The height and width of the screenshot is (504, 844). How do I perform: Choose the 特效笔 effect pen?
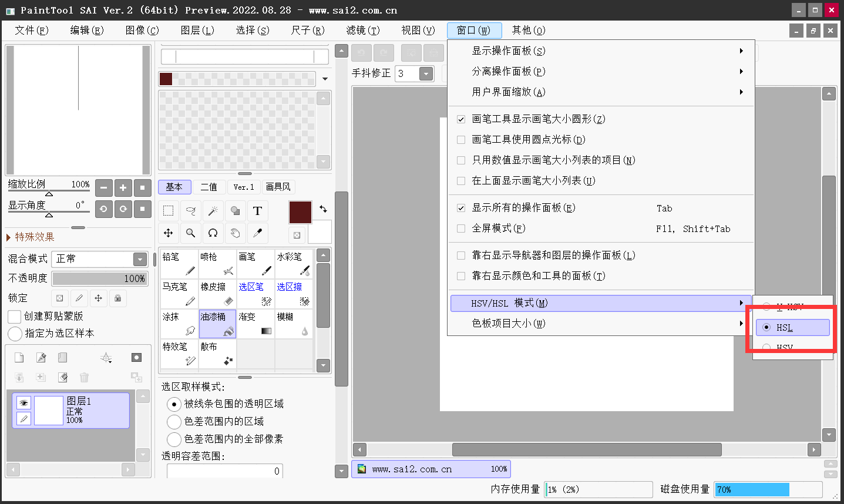coord(179,354)
